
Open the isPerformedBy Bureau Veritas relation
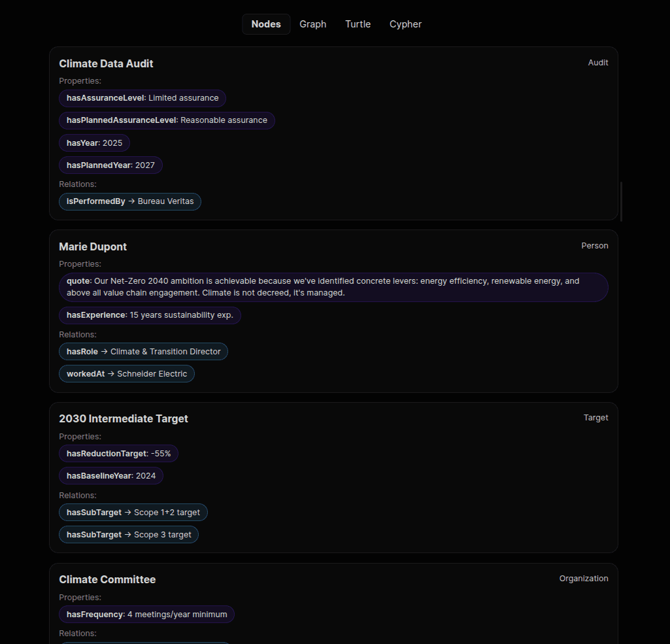click(x=129, y=201)
